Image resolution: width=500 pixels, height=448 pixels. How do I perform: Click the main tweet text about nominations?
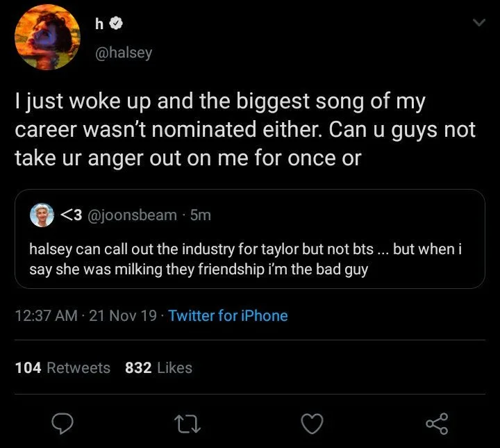(243, 130)
